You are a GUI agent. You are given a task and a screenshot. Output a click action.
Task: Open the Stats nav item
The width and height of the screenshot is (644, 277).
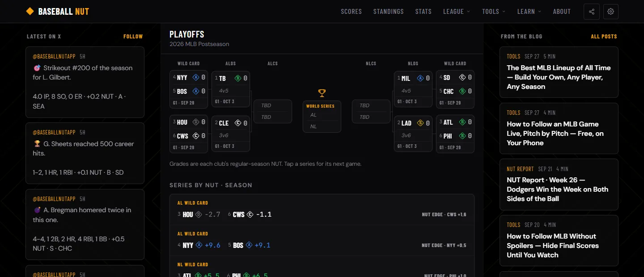point(423,12)
